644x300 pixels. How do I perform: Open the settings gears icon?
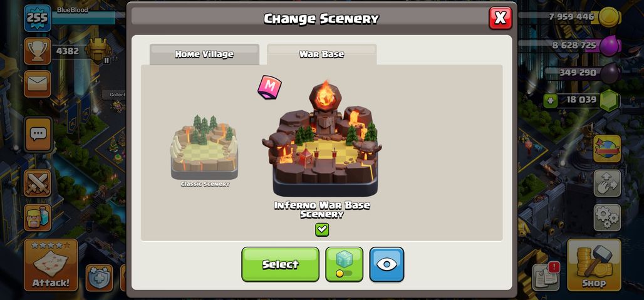[607, 217]
